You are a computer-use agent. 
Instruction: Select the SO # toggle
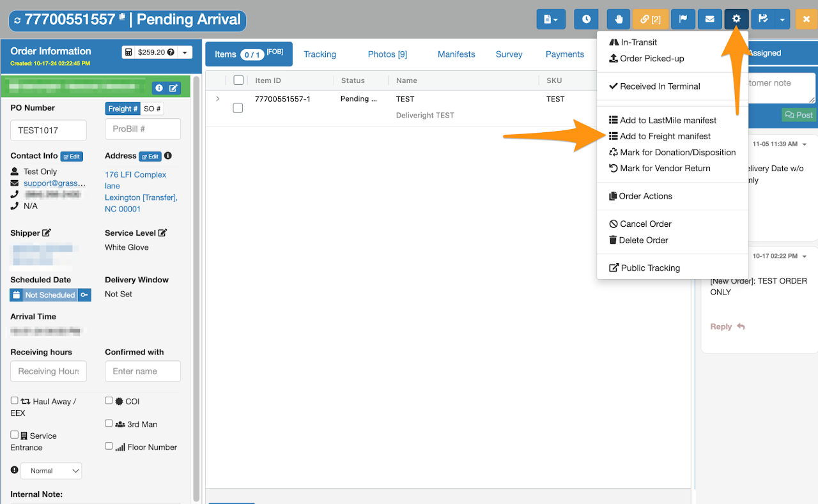tap(152, 109)
